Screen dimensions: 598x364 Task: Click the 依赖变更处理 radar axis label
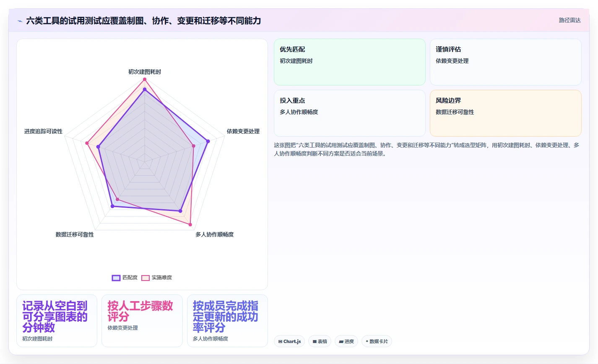point(243,131)
